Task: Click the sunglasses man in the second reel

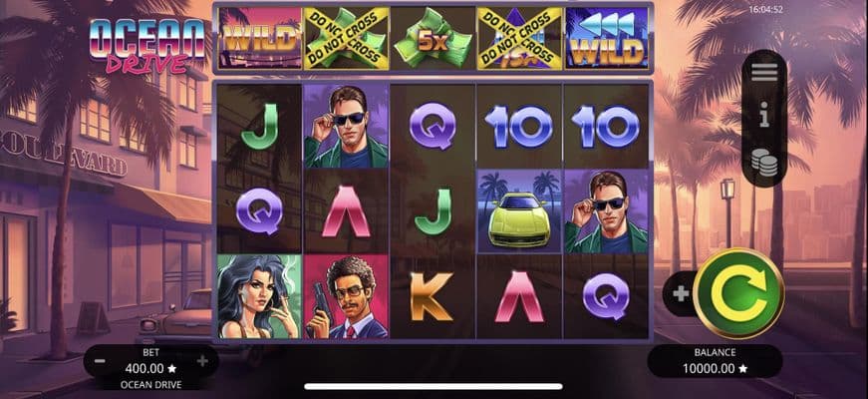Action: (x=346, y=127)
